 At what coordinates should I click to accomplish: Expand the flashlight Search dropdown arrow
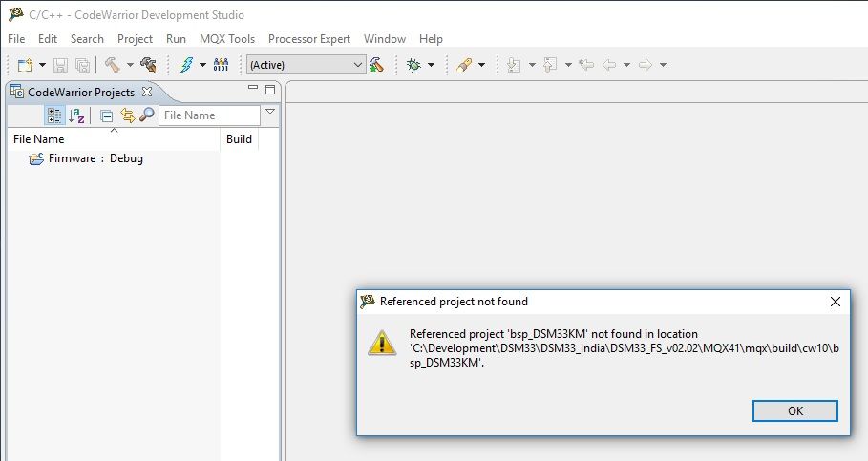click(x=481, y=65)
